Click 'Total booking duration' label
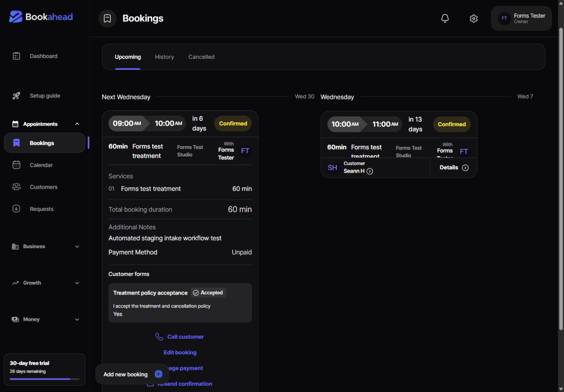Viewport: 564px width, 392px height. [140, 209]
